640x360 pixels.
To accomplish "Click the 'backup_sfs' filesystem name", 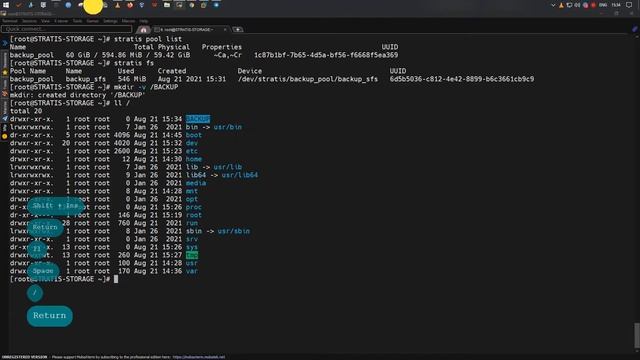I will pos(86,79).
